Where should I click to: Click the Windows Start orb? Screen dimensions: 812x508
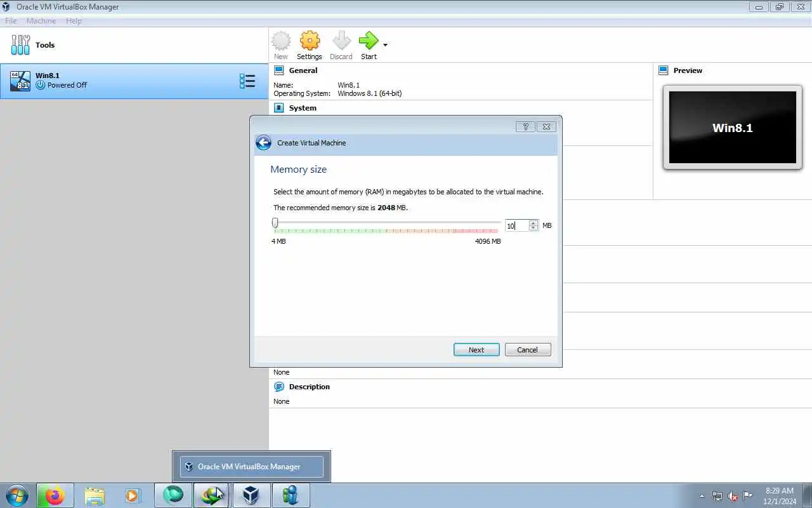click(17, 495)
